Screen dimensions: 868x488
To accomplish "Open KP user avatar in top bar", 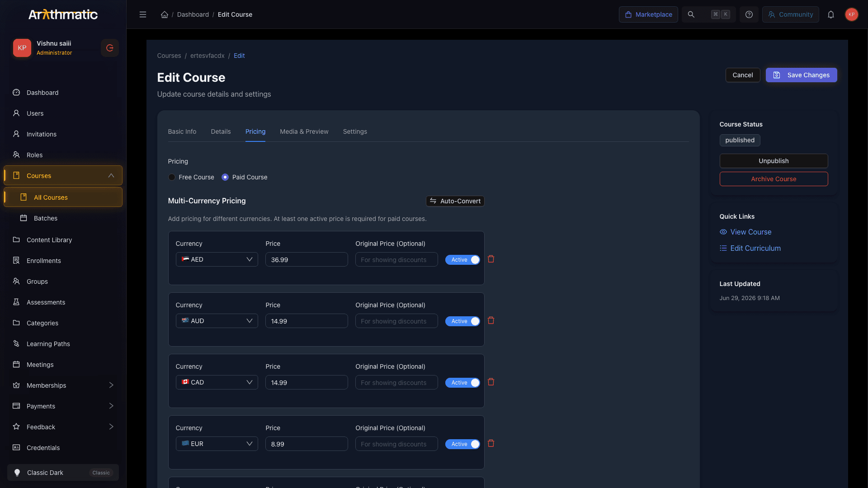I will pos(852,14).
